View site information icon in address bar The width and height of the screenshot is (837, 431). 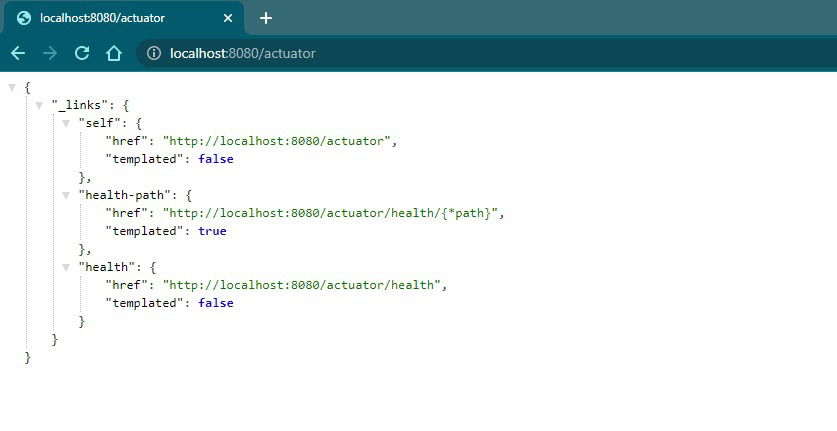(x=154, y=53)
